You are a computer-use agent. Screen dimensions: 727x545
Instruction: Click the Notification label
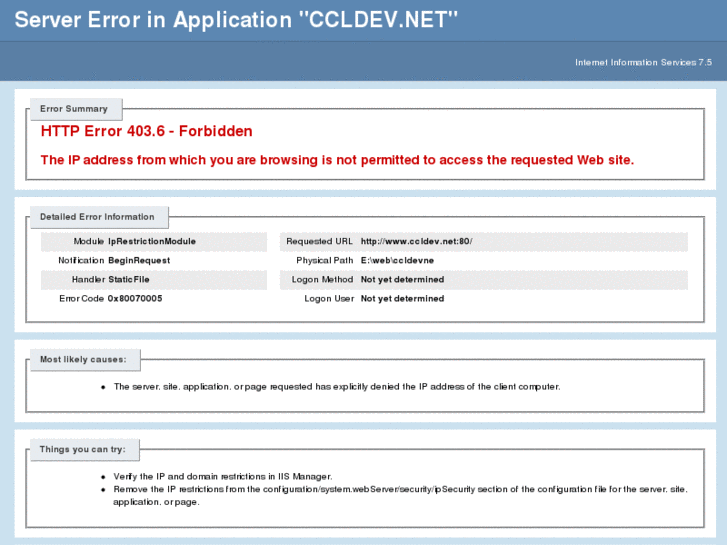[x=81, y=260]
